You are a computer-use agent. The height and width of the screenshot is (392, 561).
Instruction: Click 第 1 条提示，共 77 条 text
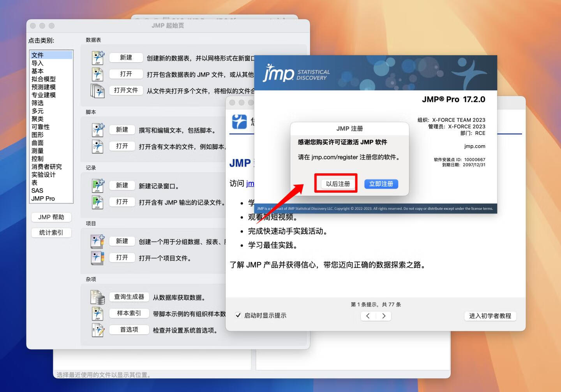tap(376, 304)
